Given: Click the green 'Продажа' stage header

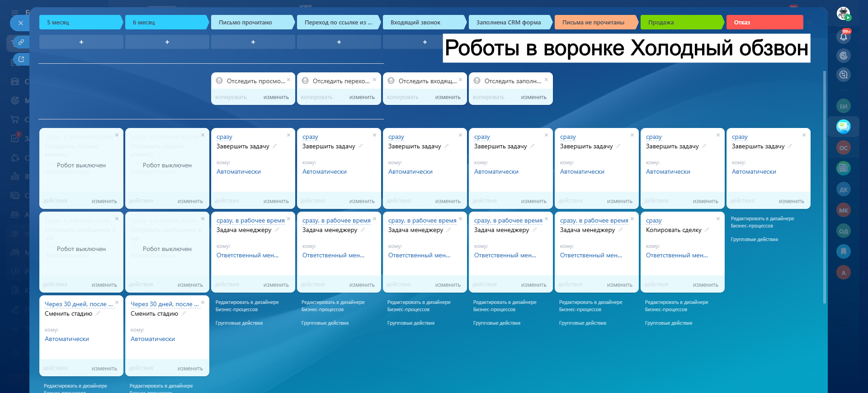Looking at the screenshot, I should click(x=681, y=22).
